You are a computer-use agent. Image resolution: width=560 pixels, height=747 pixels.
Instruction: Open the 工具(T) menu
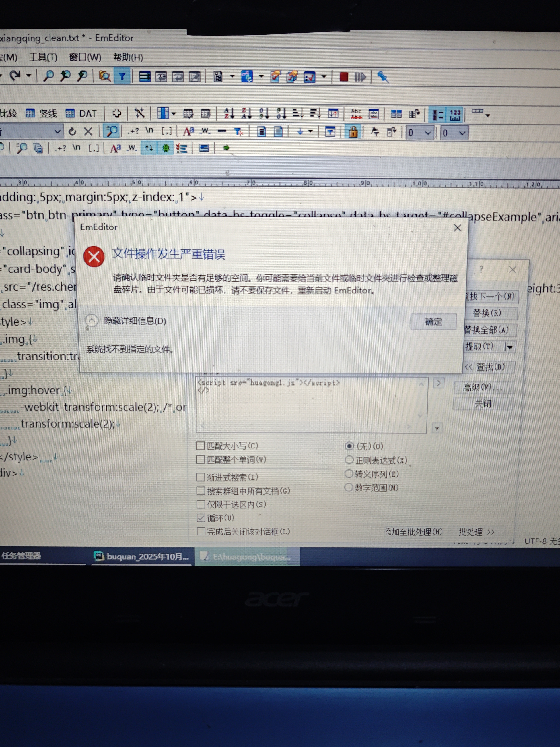(43, 57)
